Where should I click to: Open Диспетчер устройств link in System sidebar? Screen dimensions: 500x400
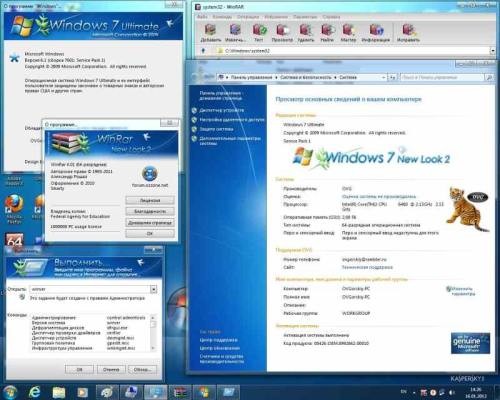point(222,110)
